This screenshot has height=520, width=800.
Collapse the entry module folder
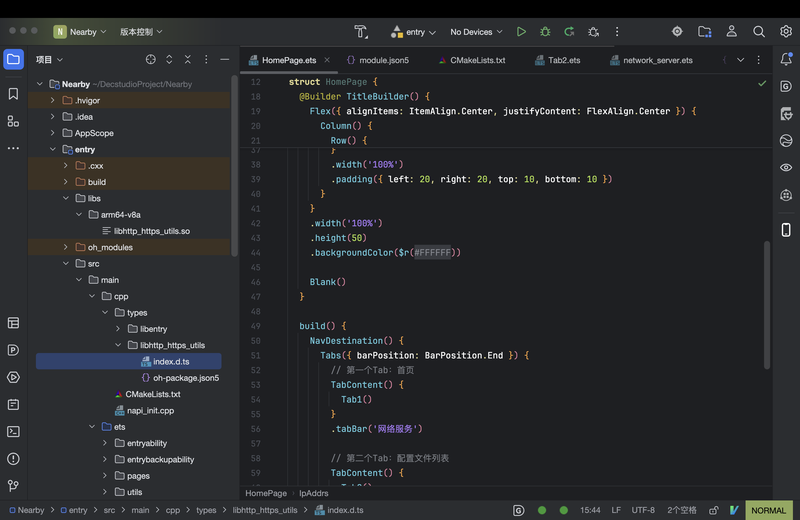52,149
